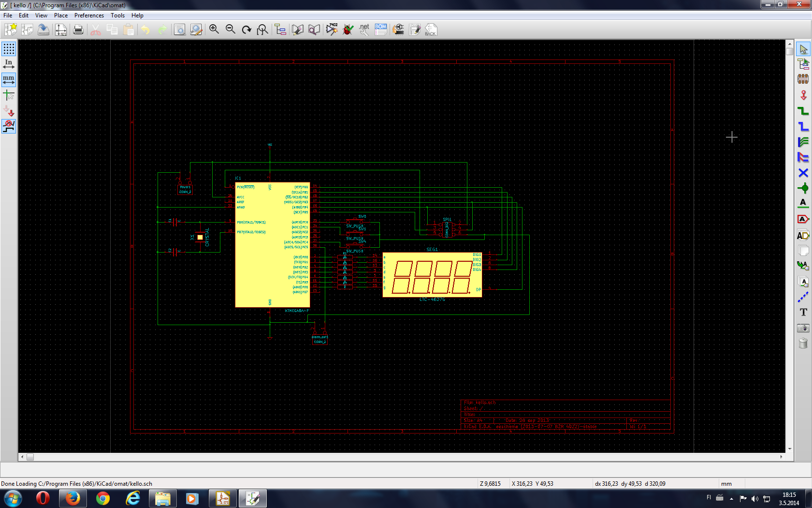
Task: Open the hierarchy navigator icon
Action: (280, 30)
